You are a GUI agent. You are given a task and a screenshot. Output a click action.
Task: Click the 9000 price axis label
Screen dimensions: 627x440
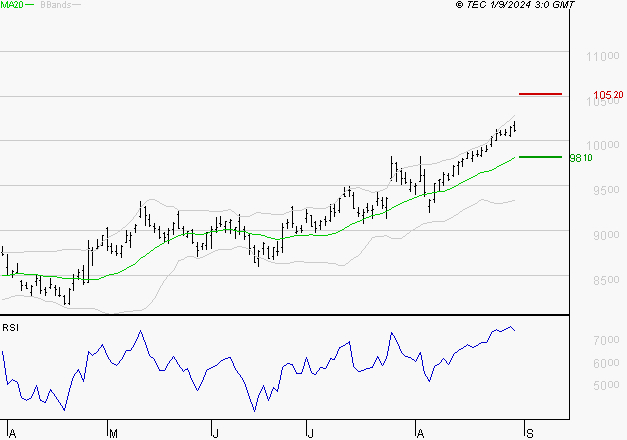pos(606,235)
